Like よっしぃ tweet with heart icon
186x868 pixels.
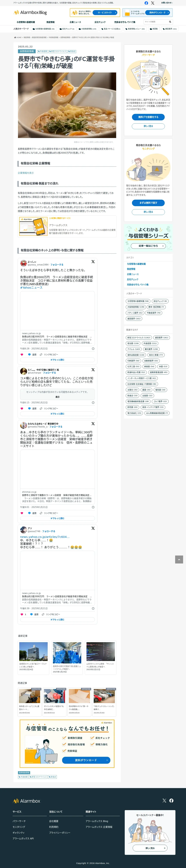click(x=22, y=354)
